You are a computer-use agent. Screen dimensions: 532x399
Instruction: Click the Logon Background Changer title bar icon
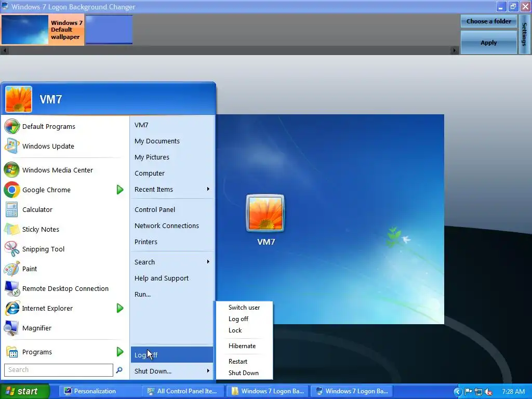[x=5, y=6]
